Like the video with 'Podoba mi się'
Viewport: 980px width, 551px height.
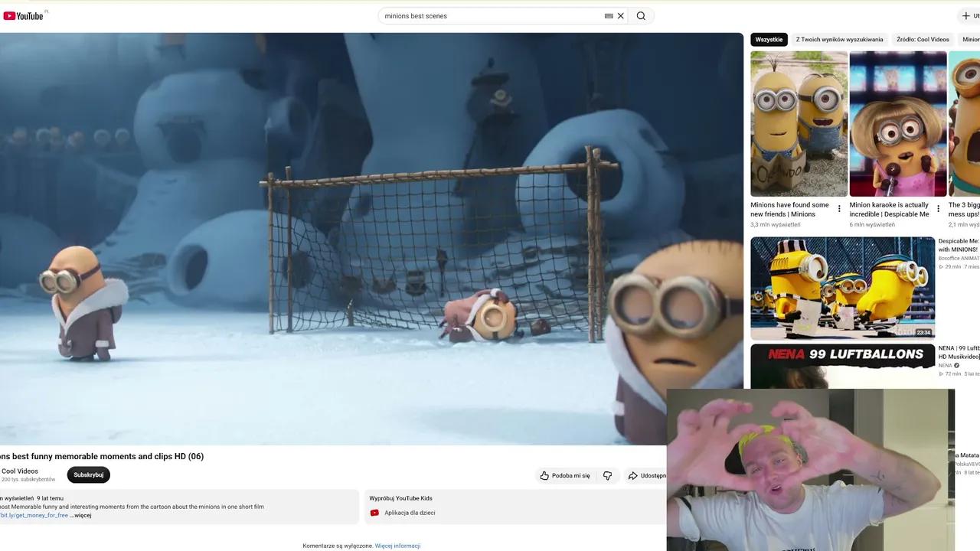coord(565,475)
